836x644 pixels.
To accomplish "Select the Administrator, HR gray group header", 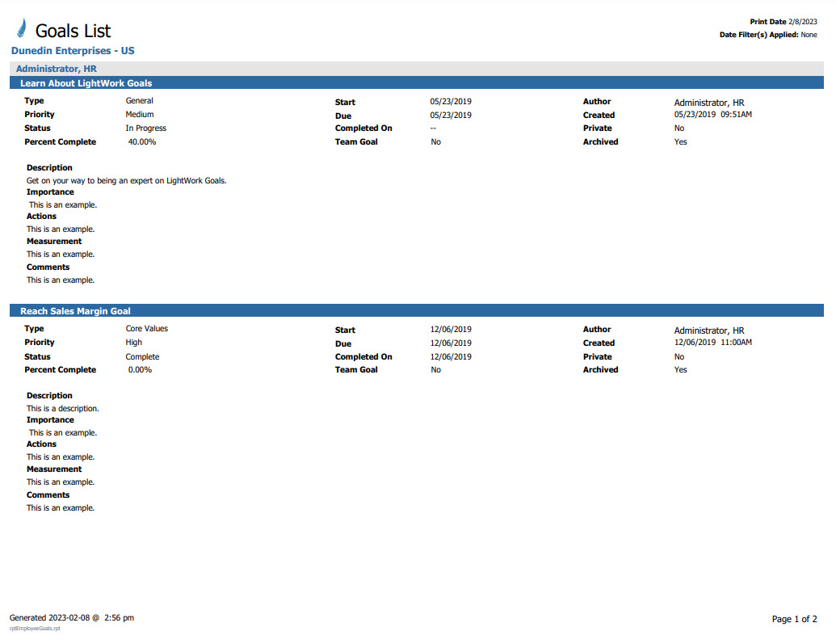I will click(57, 69).
